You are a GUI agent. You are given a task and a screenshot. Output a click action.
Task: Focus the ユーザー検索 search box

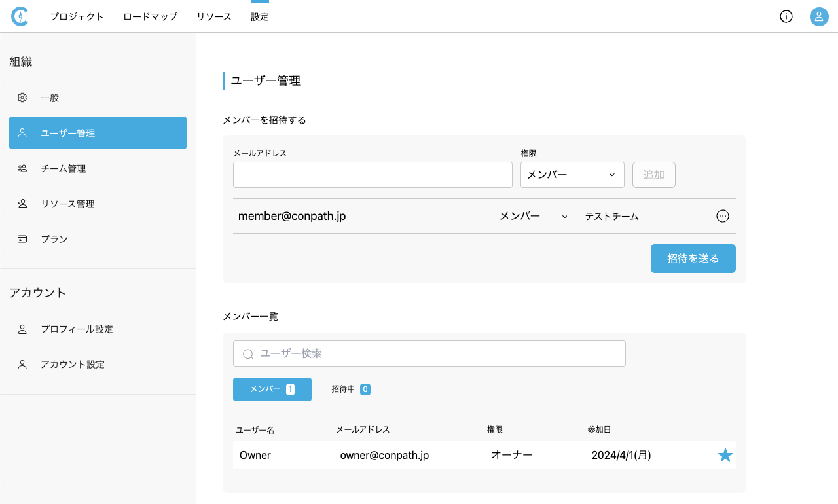pos(429,353)
